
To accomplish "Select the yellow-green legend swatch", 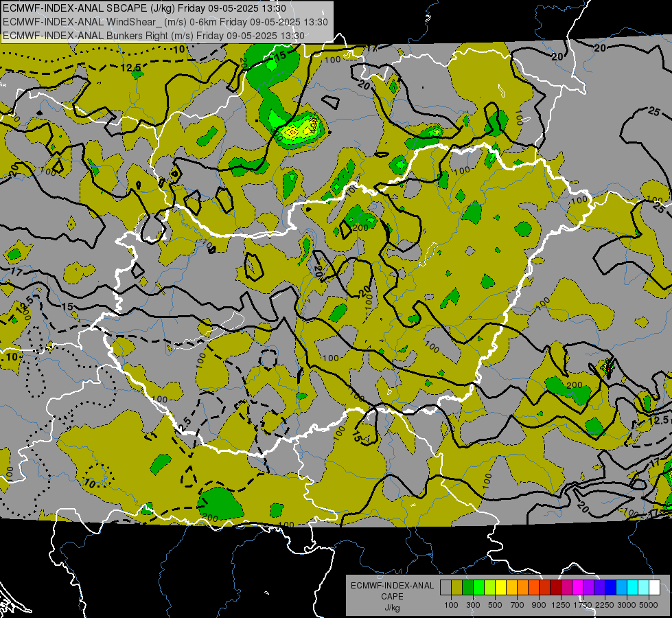I will coord(489,588).
